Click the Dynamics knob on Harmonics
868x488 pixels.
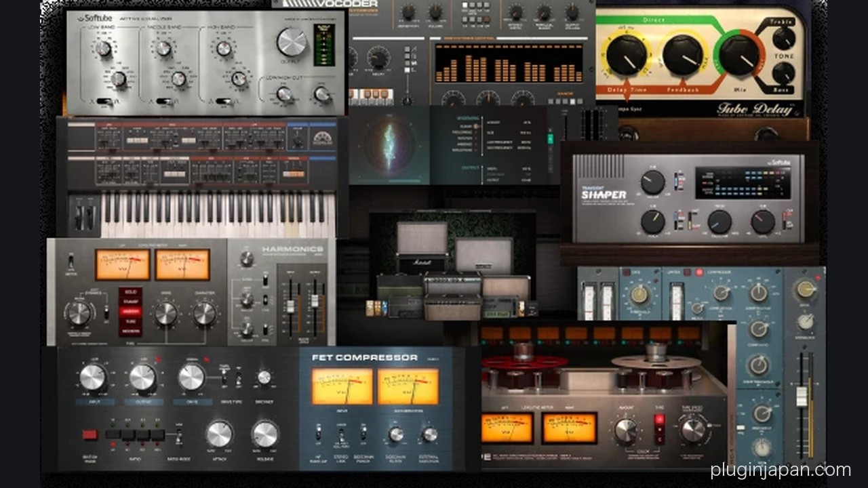(x=79, y=313)
